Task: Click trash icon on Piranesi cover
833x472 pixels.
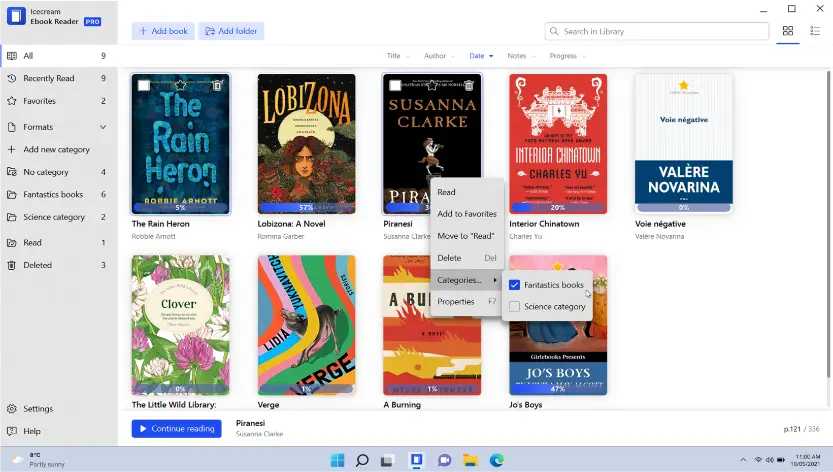Action: click(x=469, y=85)
